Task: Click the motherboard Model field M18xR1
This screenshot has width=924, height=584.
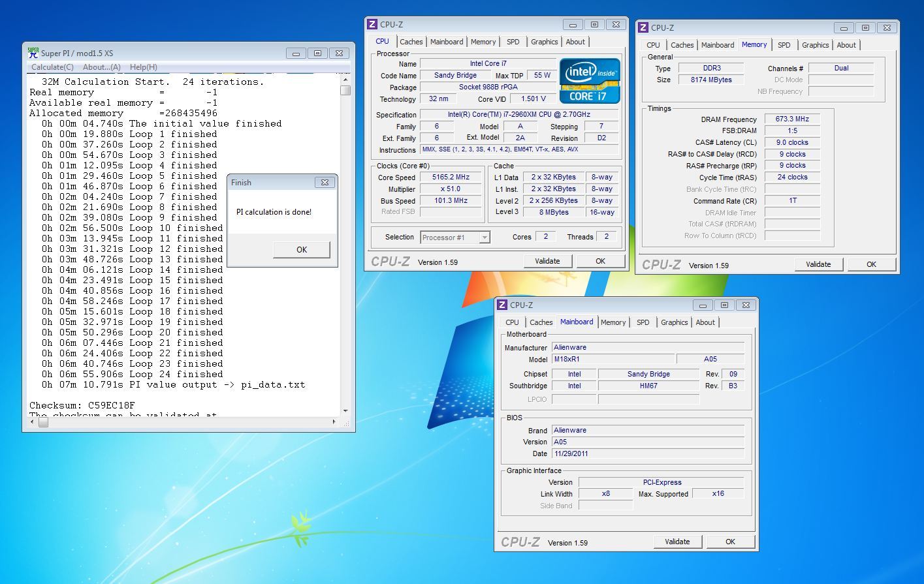Action: [613, 359]
